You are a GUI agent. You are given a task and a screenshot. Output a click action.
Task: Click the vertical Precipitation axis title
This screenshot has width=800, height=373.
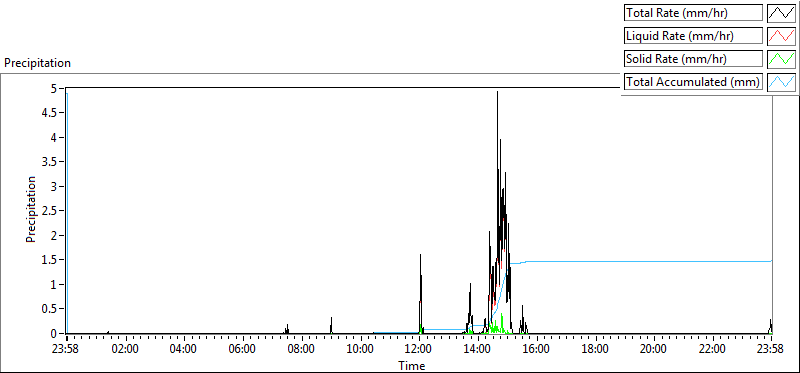[31, 209]
